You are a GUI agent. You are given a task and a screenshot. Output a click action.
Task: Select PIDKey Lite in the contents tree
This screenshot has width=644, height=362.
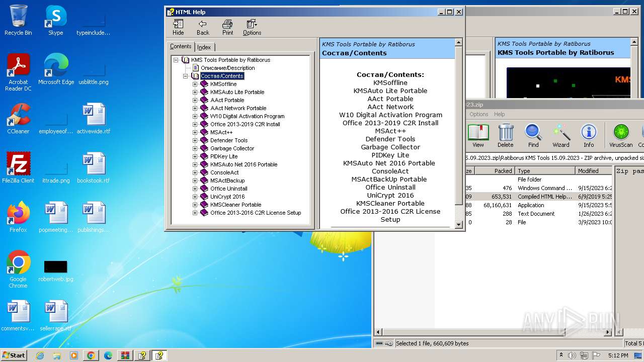click(x=224, y=156)
